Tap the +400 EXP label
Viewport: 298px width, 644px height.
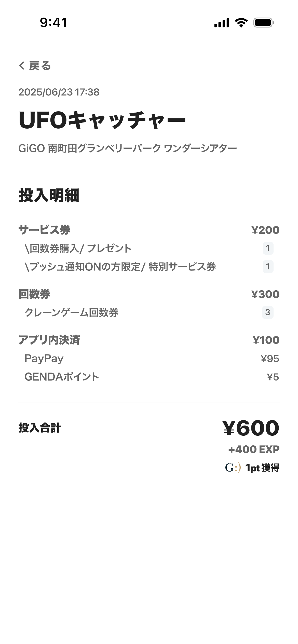click(254, 450)
